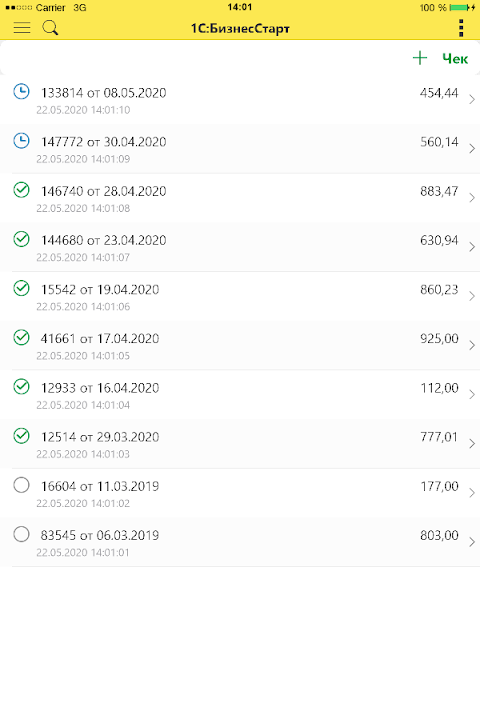Viewport: 480px width, 723px height.
Task: Open chevron for receipt 630,94
Action: (472, 247)
